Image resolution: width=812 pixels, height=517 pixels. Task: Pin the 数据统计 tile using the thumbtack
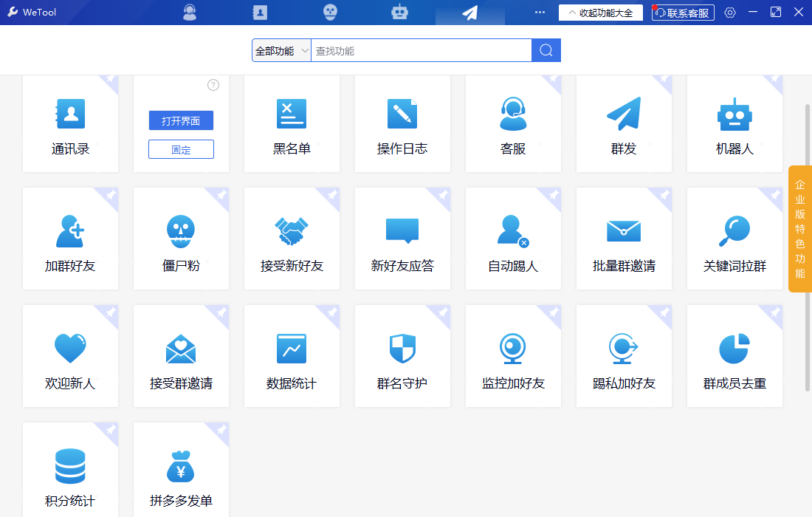(331, 312)
